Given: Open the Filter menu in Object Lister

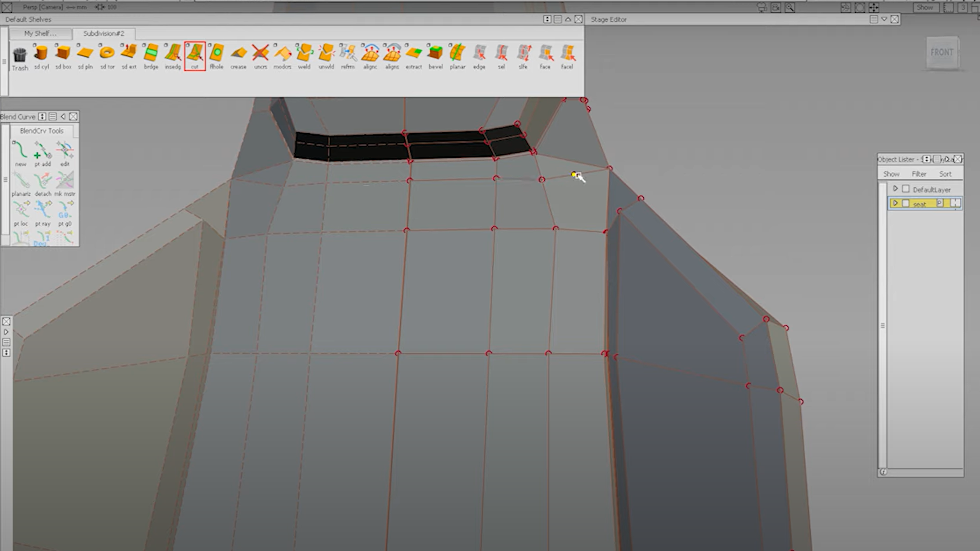Looking at the screenshot, I should pos(919,174).
